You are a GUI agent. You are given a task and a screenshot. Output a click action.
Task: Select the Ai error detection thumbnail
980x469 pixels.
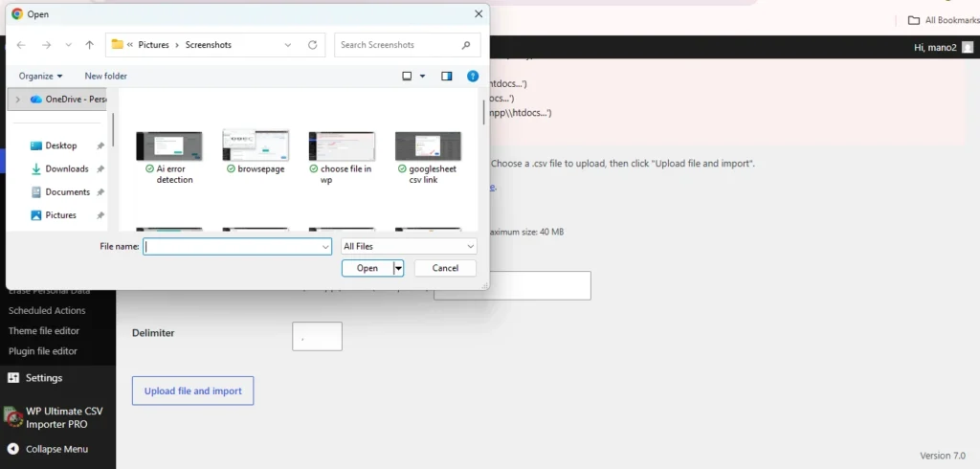(168, 145)
